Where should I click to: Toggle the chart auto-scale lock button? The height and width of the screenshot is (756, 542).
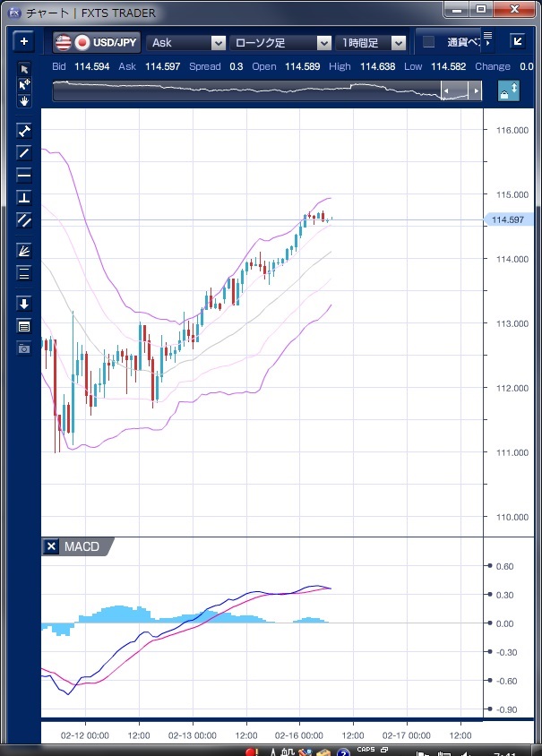(508, 91)
